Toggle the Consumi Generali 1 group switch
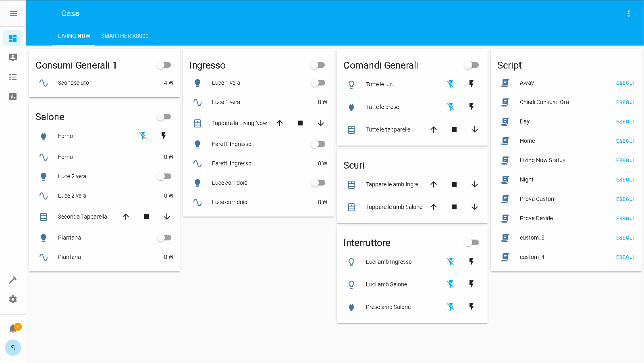Screen dimensions: 644x363 [x=164, y=65]
